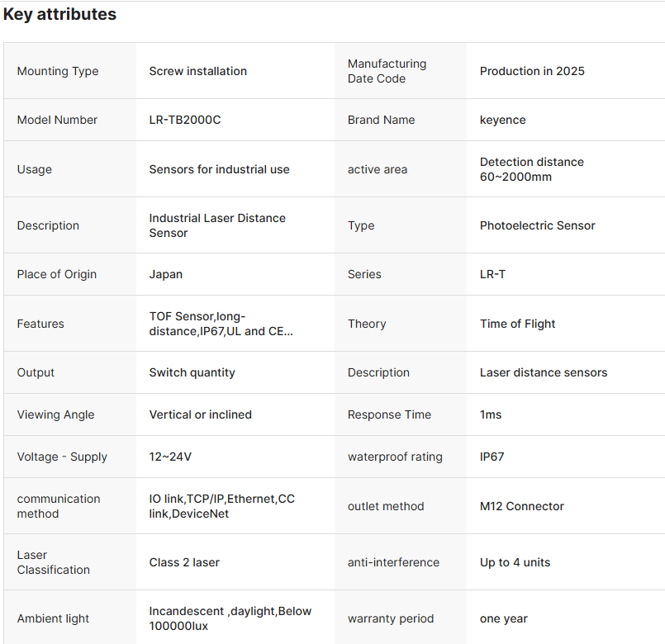The height and width of the screenshot is (644, 665).
Task: Click the IP67 waterproof rating value
Action: 492,457
